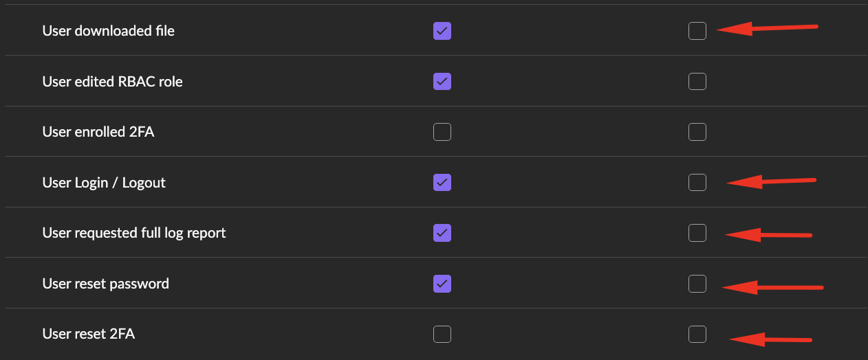Tick second checkbox for User Login / Logout
Image resolution: width=868 pixels, height=360 pixels.
pyautogui.click(x=697, y=183)
